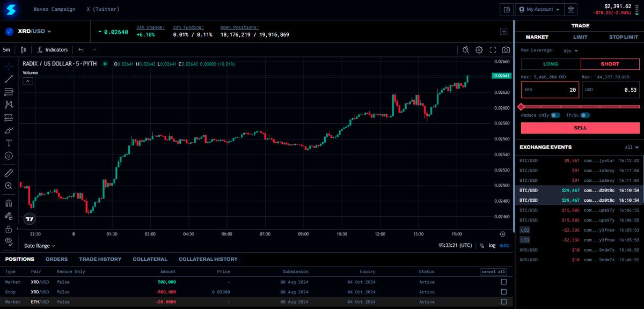644x309 pixels.
Task: Click the SELL button
Action: (580, 128)
